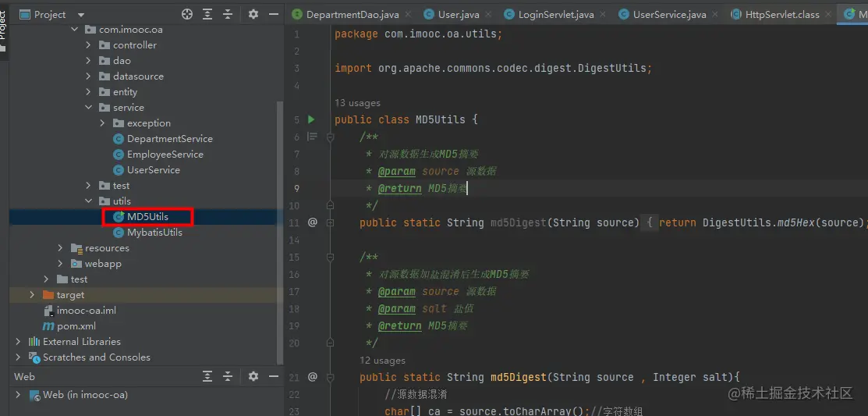
Task: Click the Scratches and Consoles icon
Action: coord(34,357)
